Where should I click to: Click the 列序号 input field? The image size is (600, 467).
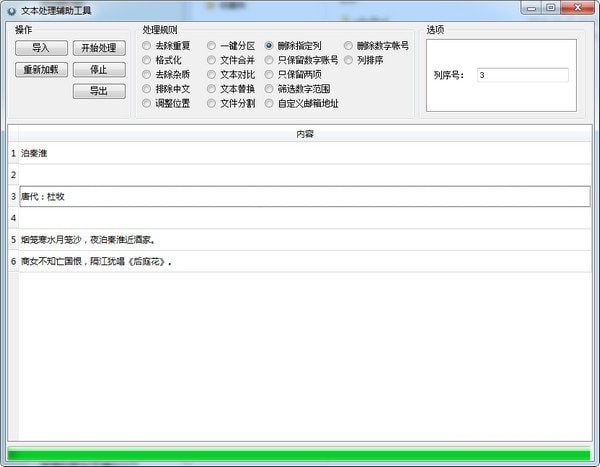(x=523, y=75)
